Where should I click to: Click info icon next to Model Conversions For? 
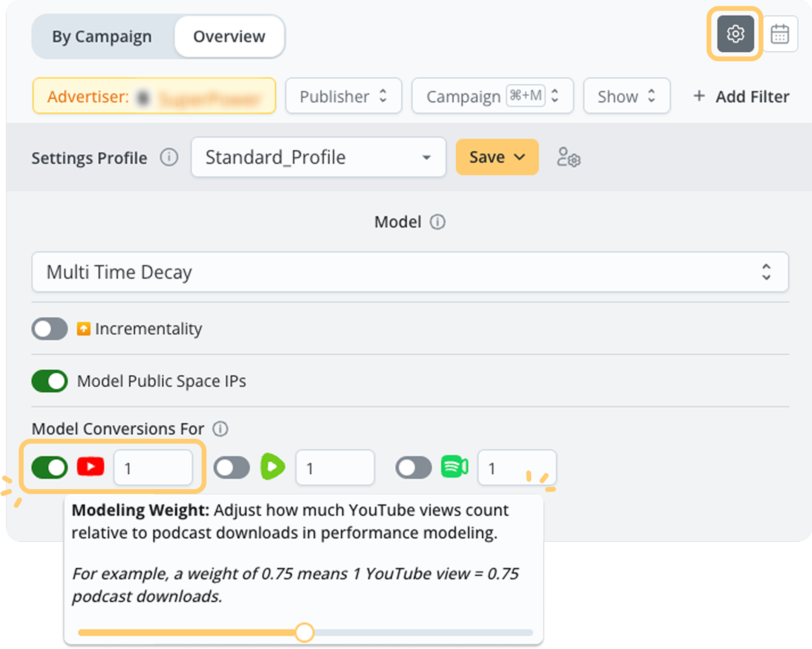coord(220,429)
